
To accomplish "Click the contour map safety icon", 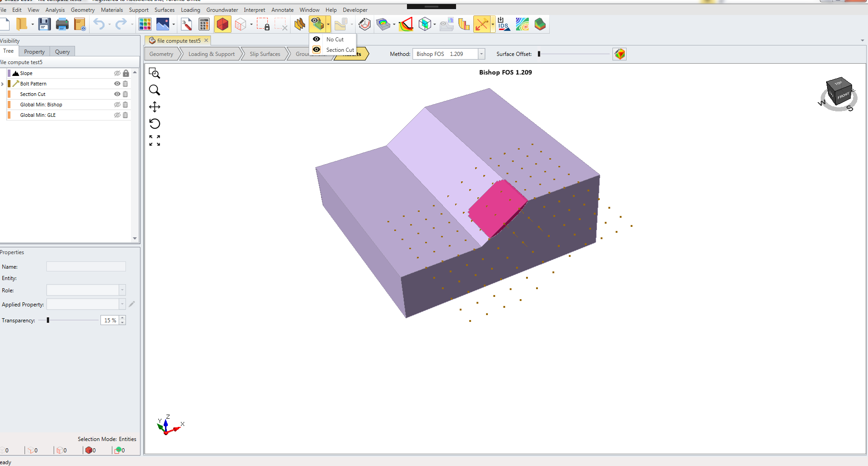I will 522,24.
